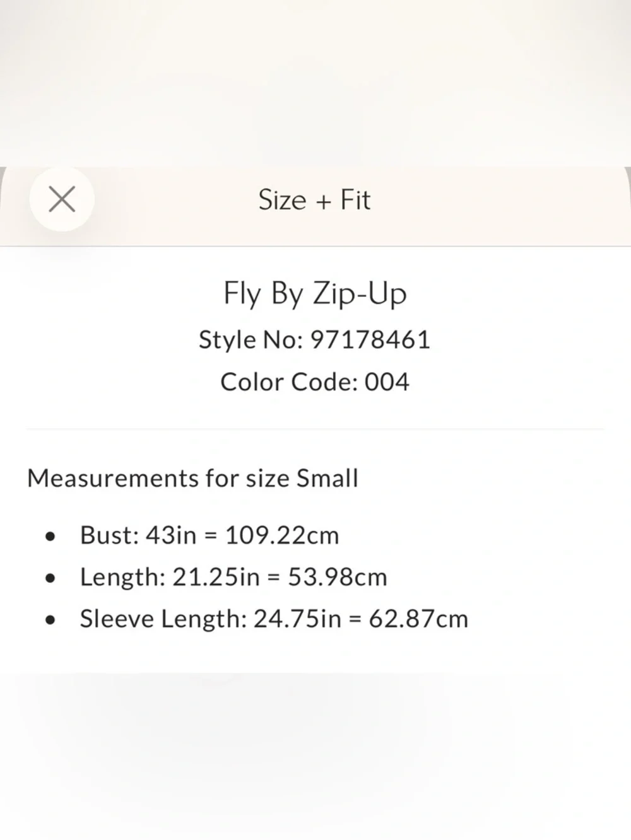Select color code value 004
Viewport: 631px width, 840px height.
pyautogui.click(x=387, y=382)
